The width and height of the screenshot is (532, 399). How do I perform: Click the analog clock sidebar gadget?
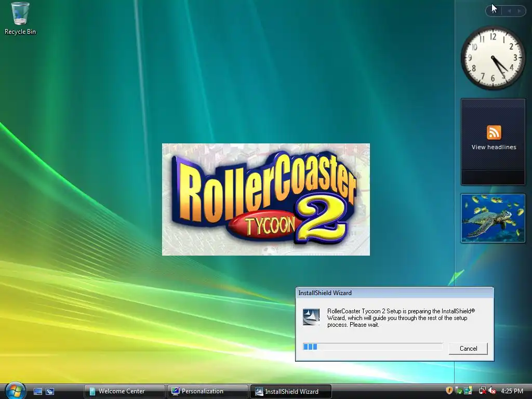click(493, 58)
